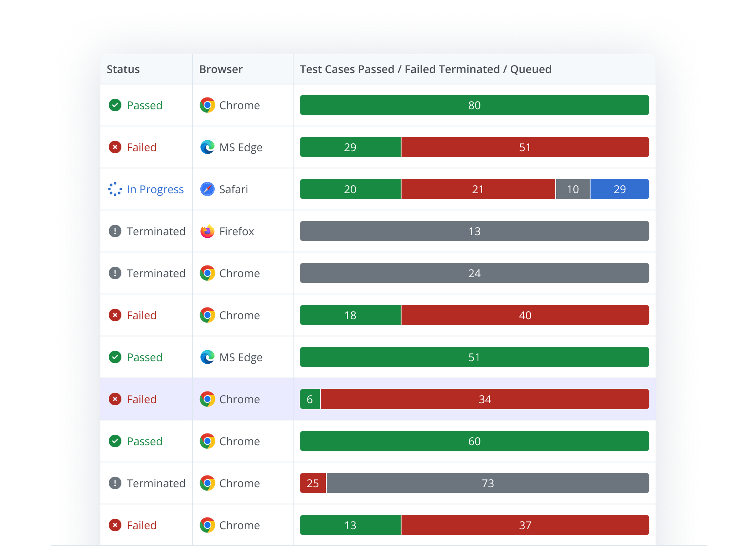Click the MS Edge icon in the Passed row
Image resolution: width=756 pixels, height=546 pixels.
click(x=207, y=357)
